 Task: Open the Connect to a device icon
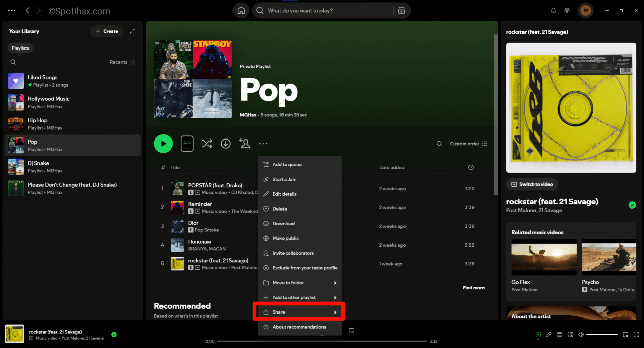pos(570,335)
